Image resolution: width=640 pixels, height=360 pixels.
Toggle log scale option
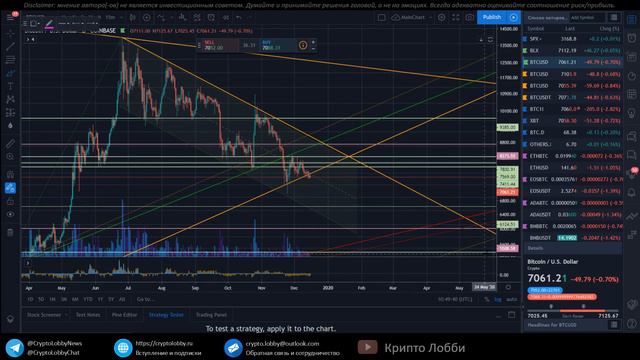coord(498,299)
